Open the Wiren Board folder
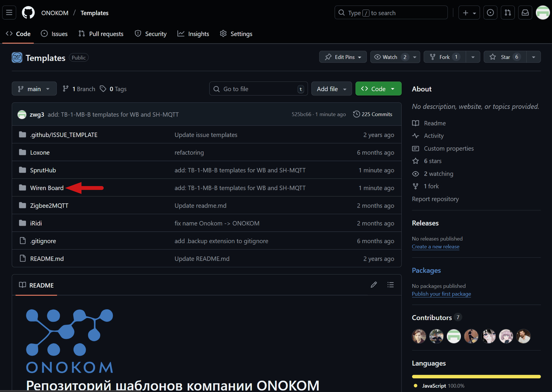The image size is (552, 392). pos(47,188)
